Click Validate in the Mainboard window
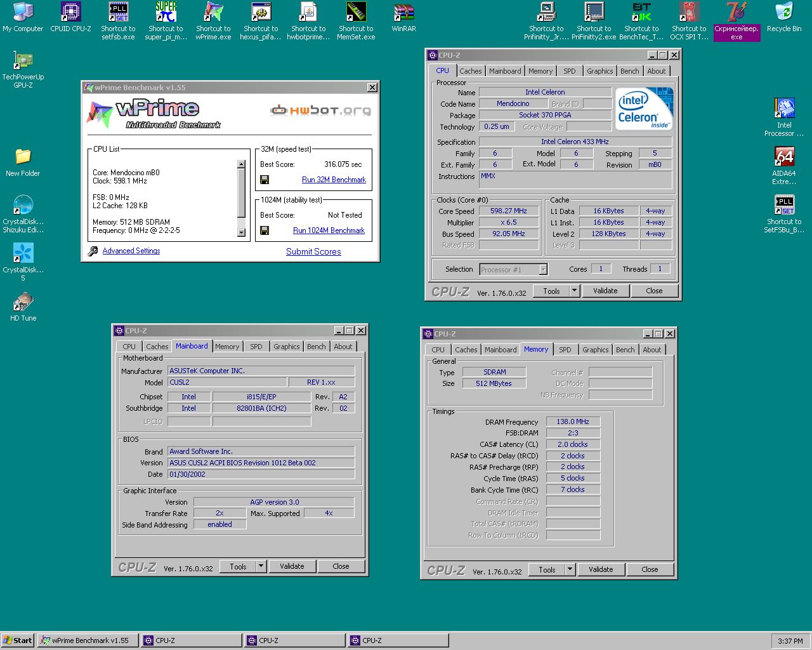The width and height of the screenshot is (812, 650). [x=292, y=566]
